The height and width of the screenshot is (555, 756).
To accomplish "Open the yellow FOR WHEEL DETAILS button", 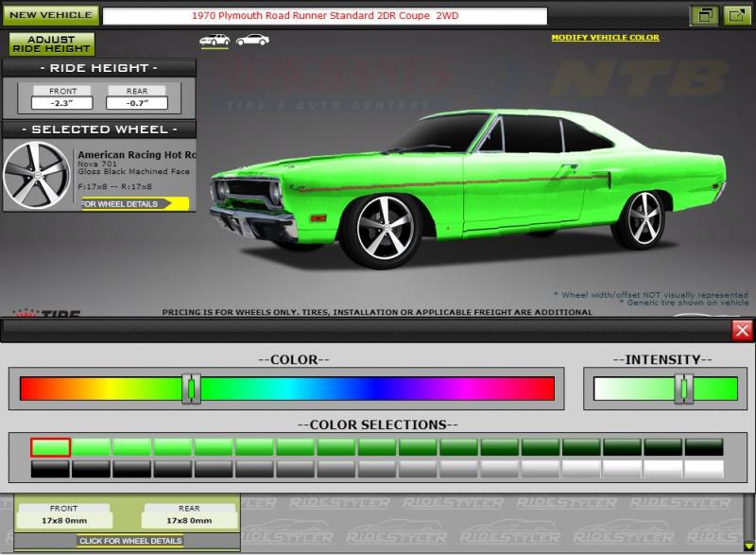I will click(x=134, y=204).
